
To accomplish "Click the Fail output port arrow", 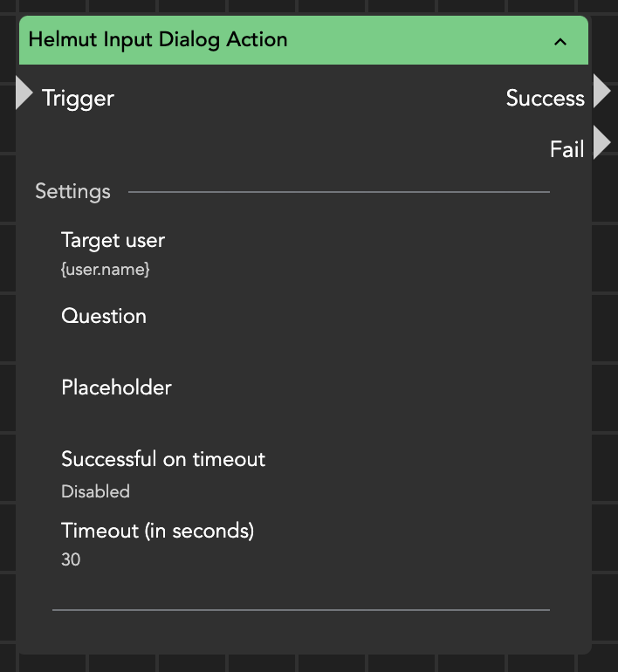I will (601, 143).
